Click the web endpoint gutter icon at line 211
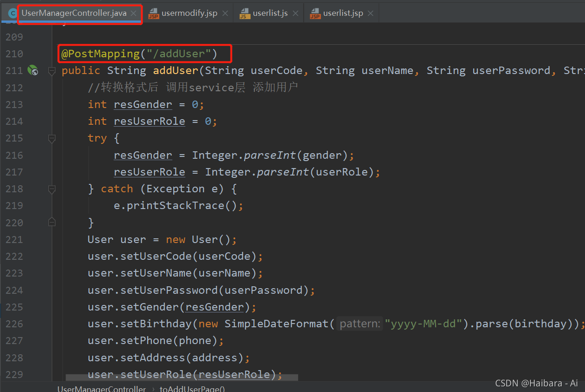 tap(33, 71)
